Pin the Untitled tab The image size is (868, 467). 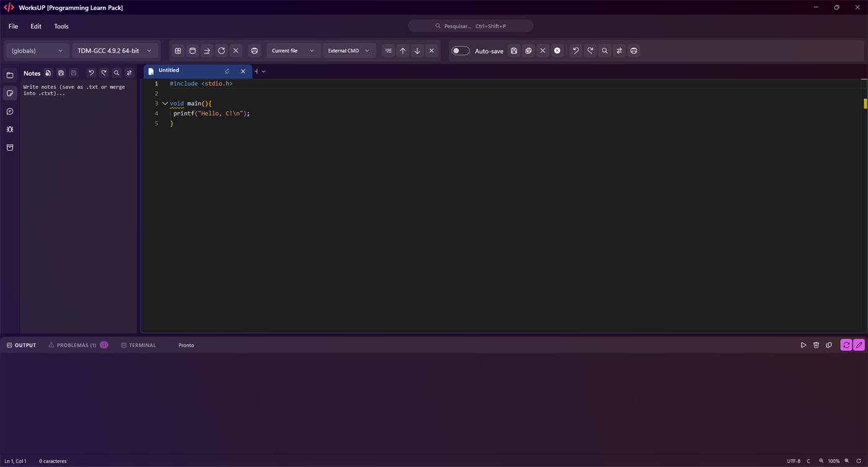[x=227, y=71]
